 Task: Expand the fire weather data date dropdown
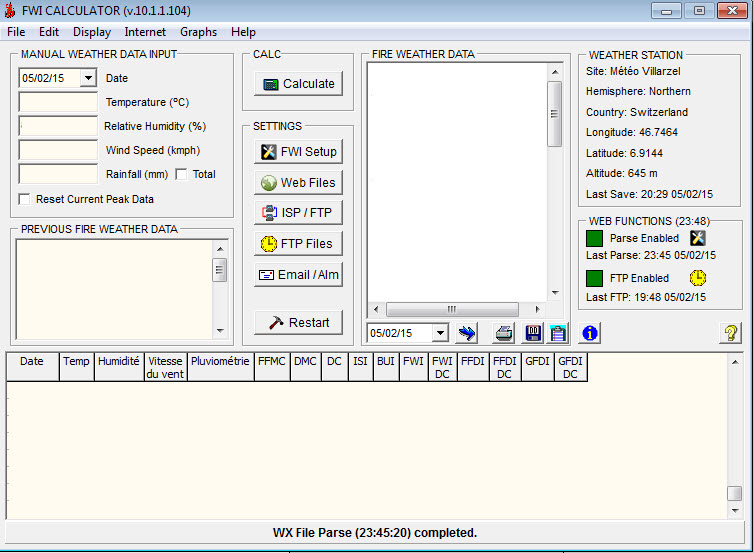click(440, 333)
